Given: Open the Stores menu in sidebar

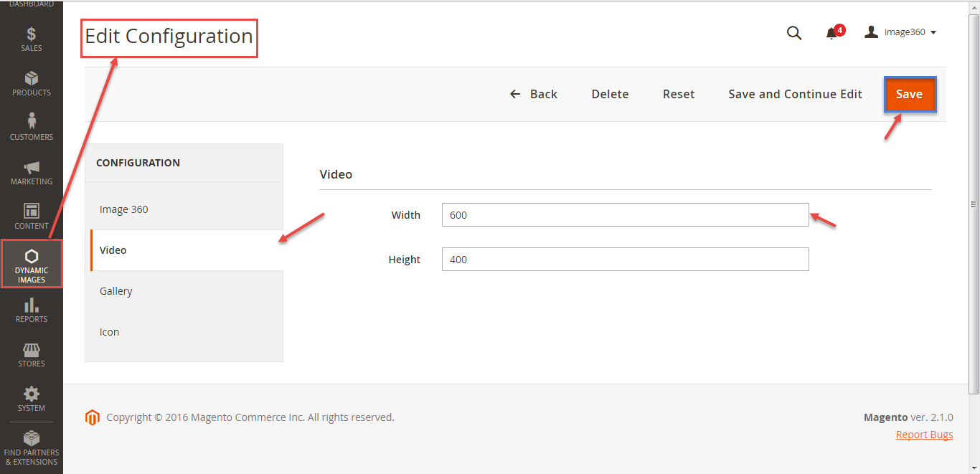Looking at the screenshot, I should (32, 355).
